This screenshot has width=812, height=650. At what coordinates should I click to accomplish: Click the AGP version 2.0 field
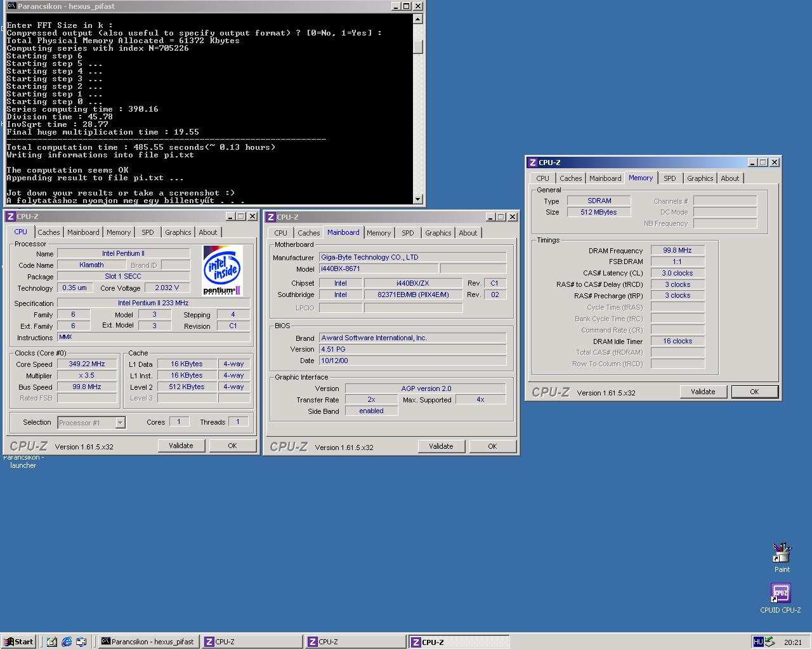coord(426,388)
